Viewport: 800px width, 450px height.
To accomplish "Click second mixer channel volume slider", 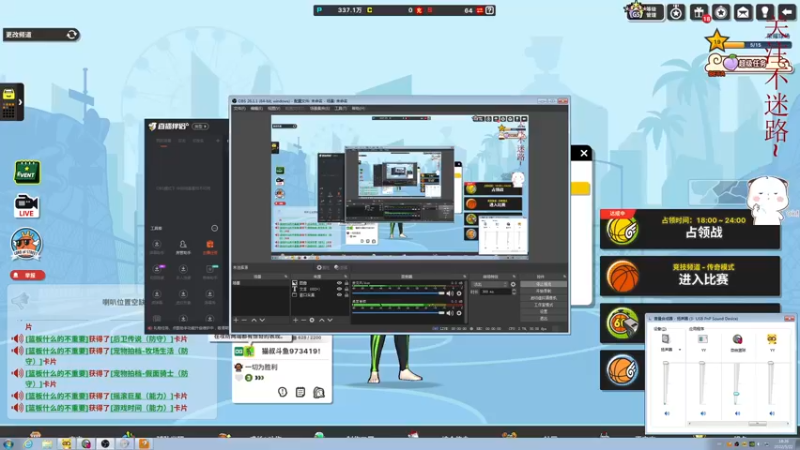I will (x=398, y=313).
